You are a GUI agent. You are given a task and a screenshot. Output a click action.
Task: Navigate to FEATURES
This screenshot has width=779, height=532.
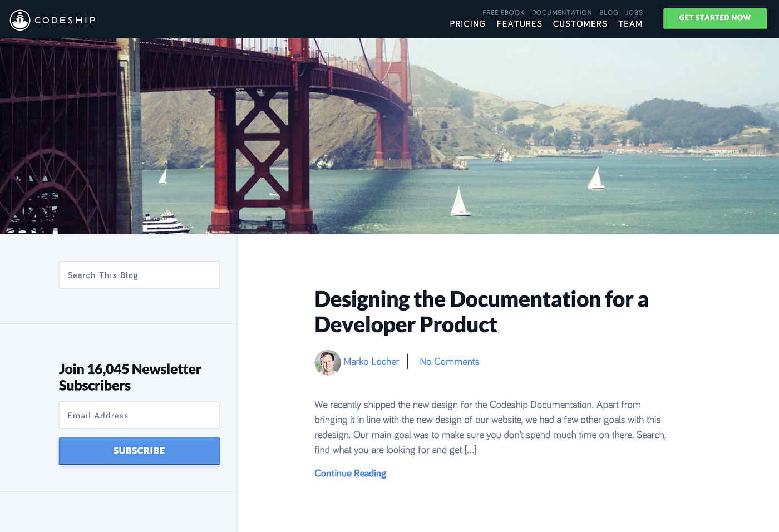519,24
